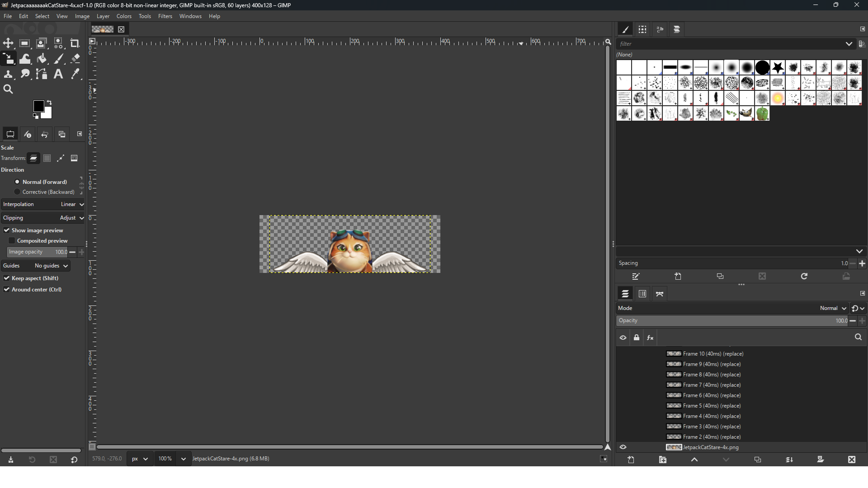Click the black foreground color swatch
This screenshot has height=488, width=868.
pyautogui.click(x=38, y=106)
